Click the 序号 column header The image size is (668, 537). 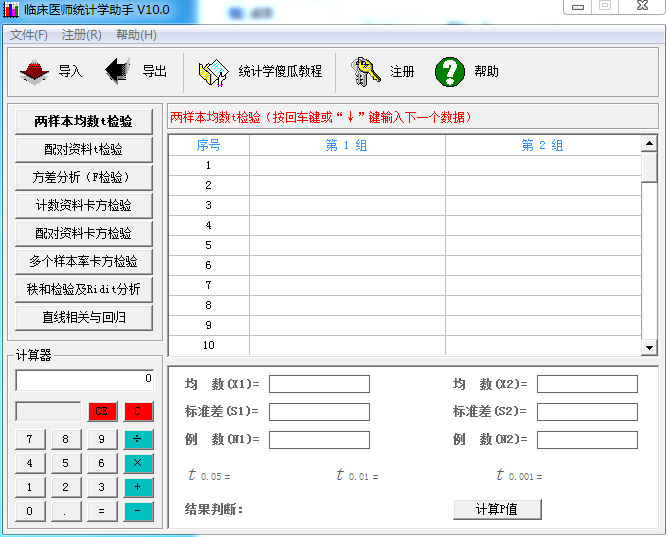[209, 145]
